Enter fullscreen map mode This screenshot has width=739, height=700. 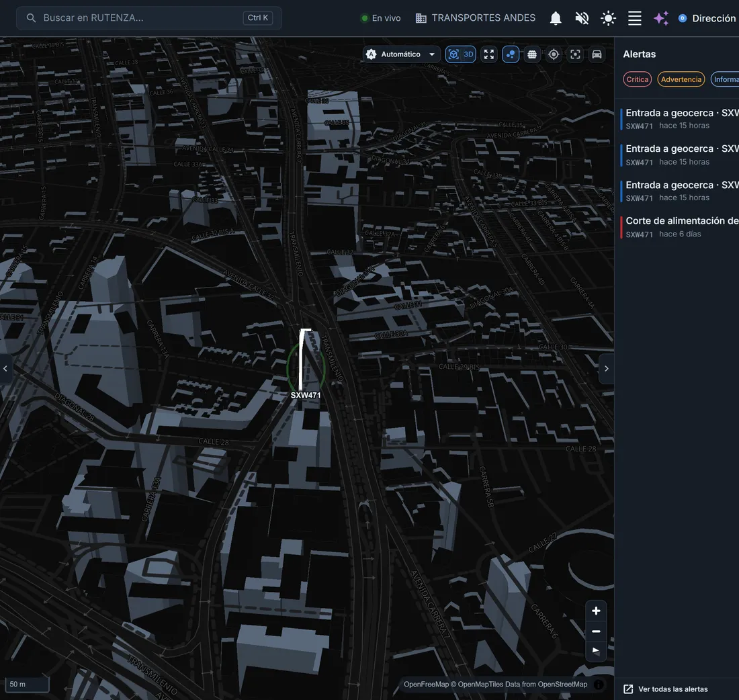488,54
